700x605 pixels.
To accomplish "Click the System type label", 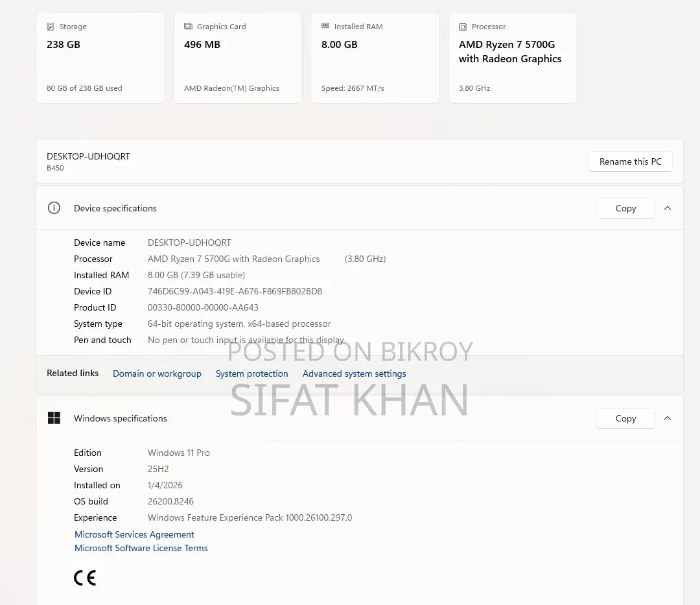I will click(99, 324).
